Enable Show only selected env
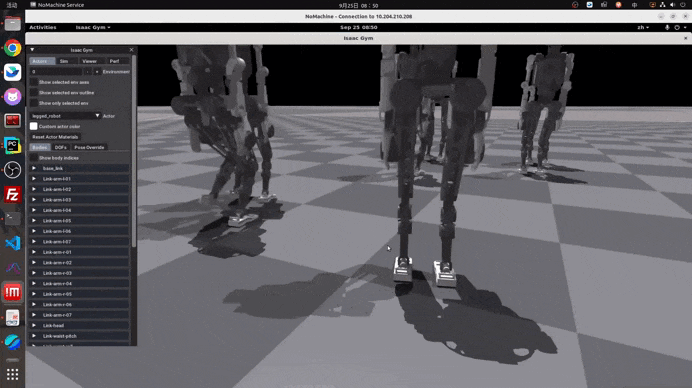This screenshot has height=388, width=692. (34, 103)
